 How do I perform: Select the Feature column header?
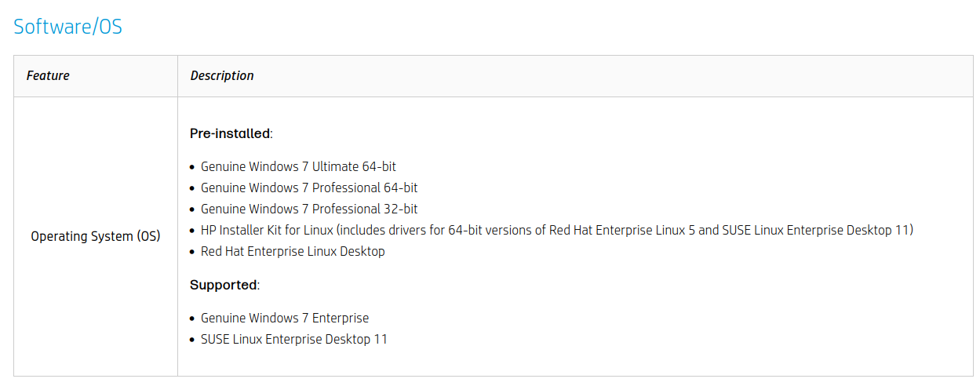pos(48,76)
